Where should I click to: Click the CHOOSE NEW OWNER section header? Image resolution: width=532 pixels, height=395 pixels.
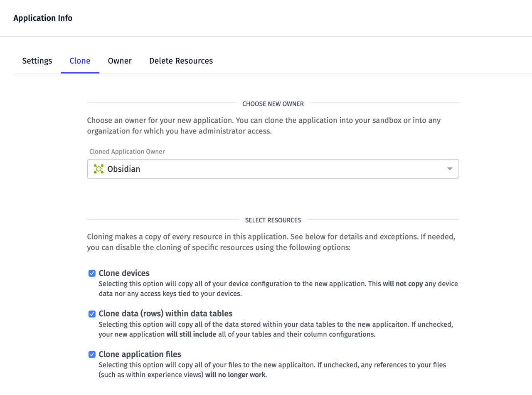273,104
